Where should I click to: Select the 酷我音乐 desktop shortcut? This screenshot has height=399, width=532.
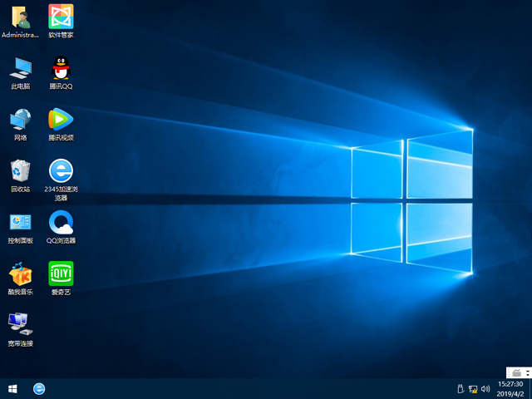click(x=20, y=274)
